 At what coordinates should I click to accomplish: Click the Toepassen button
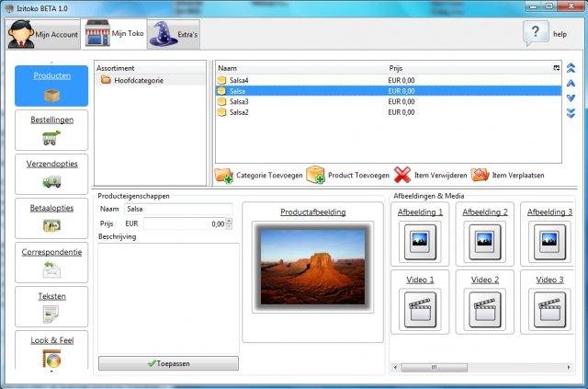point(168,363)
